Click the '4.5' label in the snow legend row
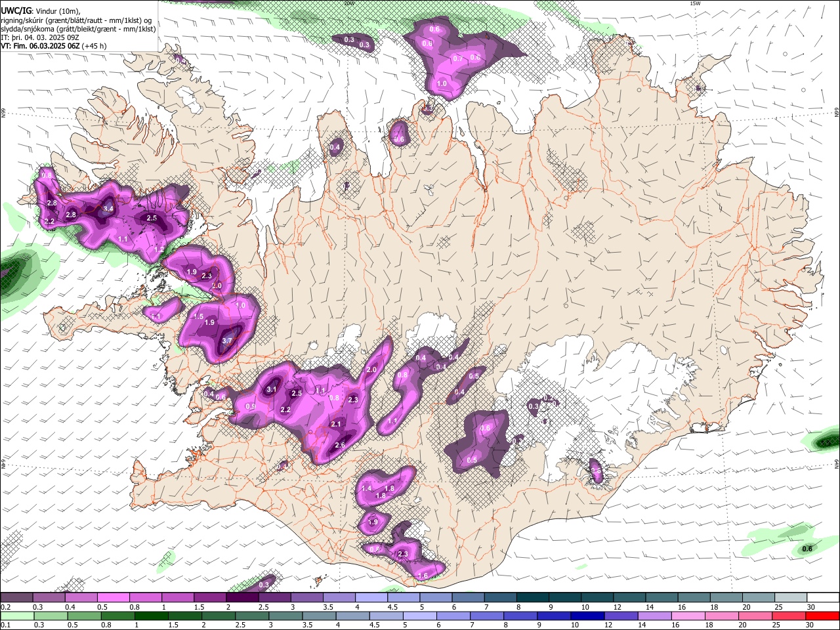 pos(392,606)
